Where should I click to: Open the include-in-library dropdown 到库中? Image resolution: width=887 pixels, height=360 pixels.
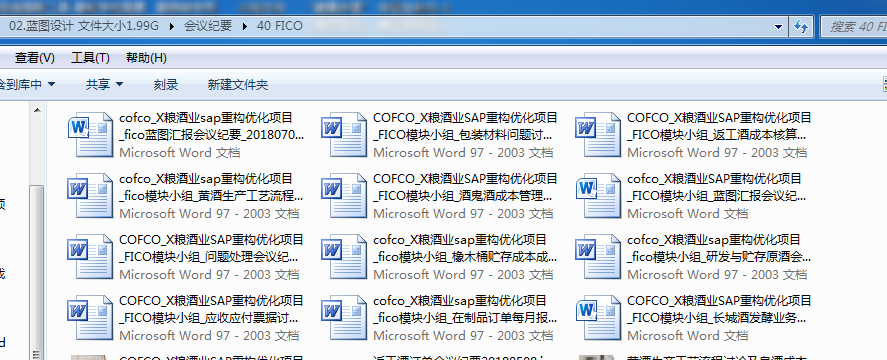27,84
